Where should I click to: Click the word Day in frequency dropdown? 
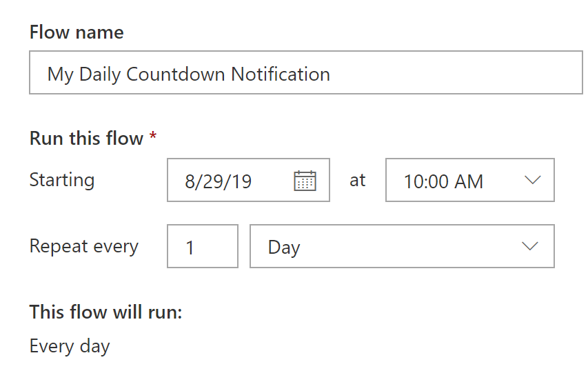tap(284, 248)
